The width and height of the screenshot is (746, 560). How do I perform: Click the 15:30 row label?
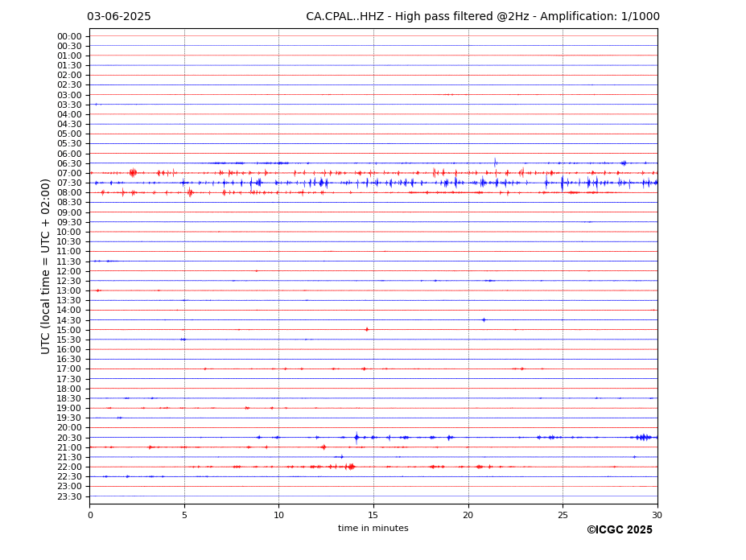[x=69, y=340]
